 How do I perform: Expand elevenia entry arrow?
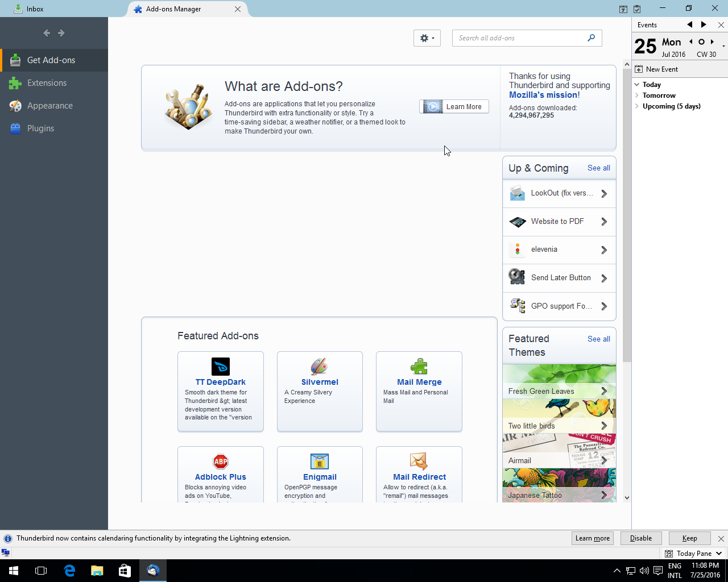pos(604,250)
